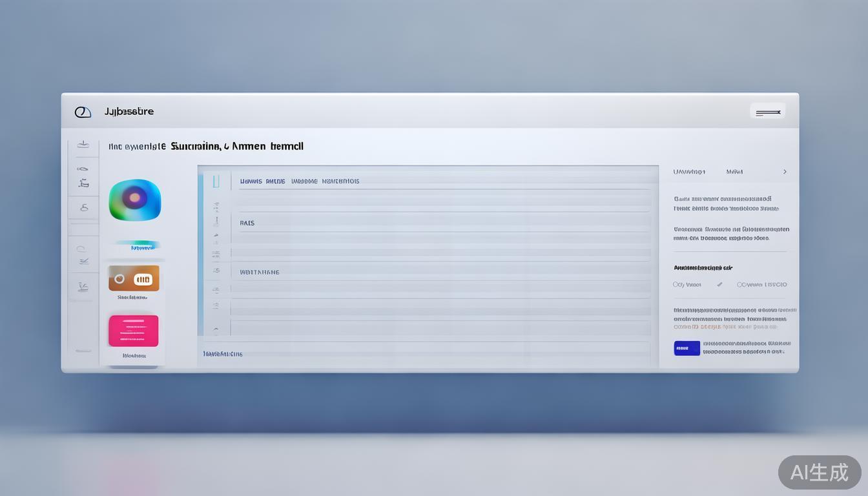Open the hamburger menu in the header

(767, 112)
